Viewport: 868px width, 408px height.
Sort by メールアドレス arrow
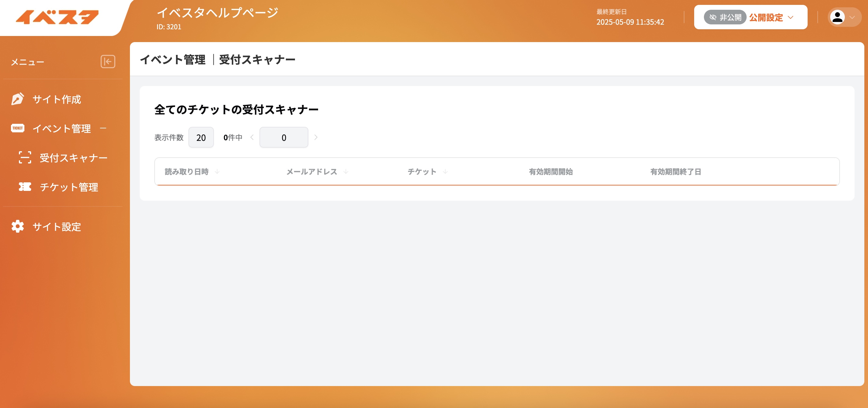[346, 171]
